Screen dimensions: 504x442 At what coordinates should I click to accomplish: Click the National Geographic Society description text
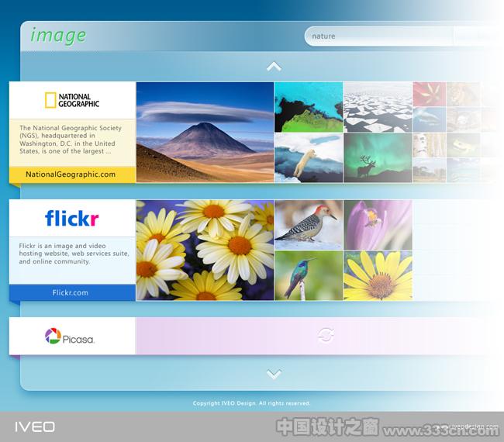click(x=71, y=140)
